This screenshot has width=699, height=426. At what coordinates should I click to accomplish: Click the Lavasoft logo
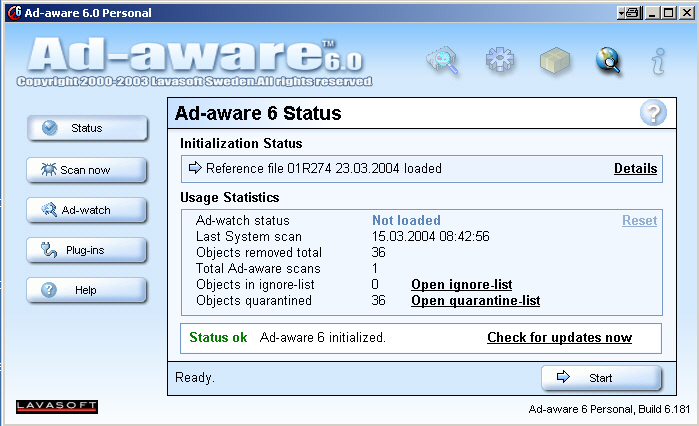(x=57, y=406)
